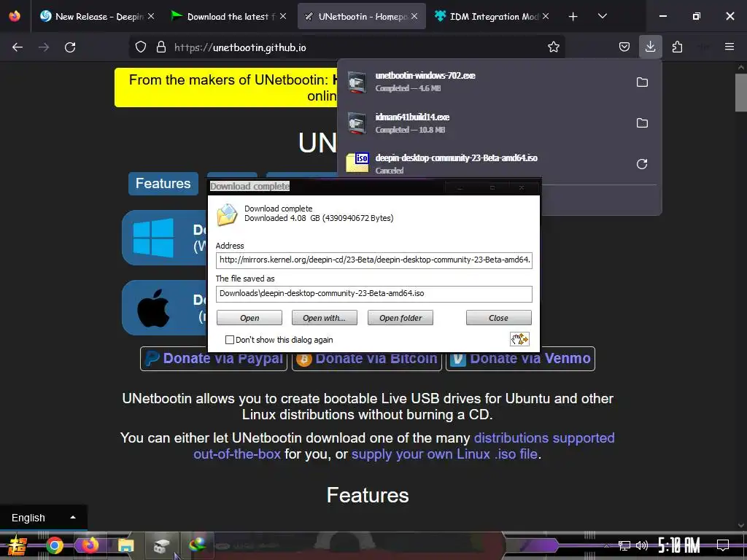Click the Windows download button logo
The height and width of the screenshot is (560, 747).
click(x=153, y=238)
